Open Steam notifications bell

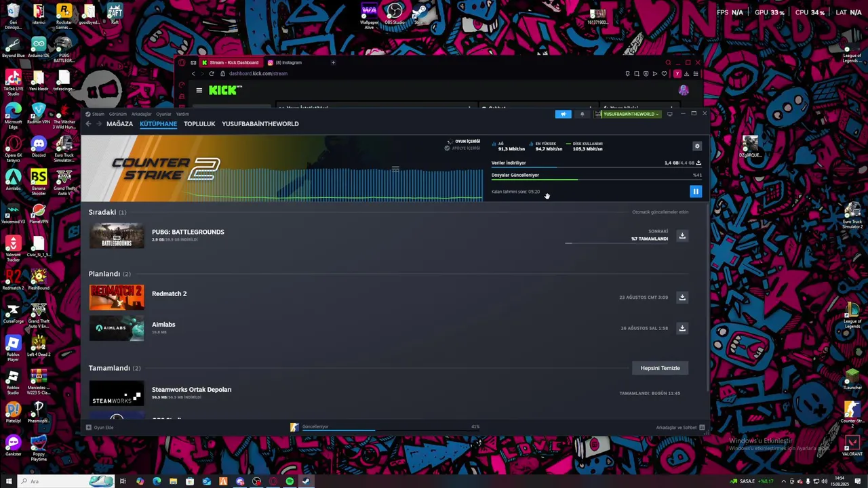coord(582,114)
